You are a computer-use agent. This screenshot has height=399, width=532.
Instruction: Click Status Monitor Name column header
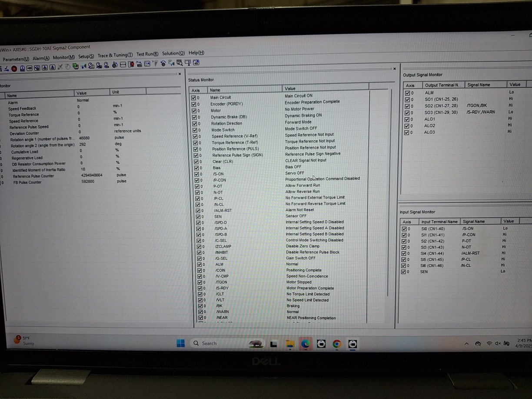(x=245, y=90)
